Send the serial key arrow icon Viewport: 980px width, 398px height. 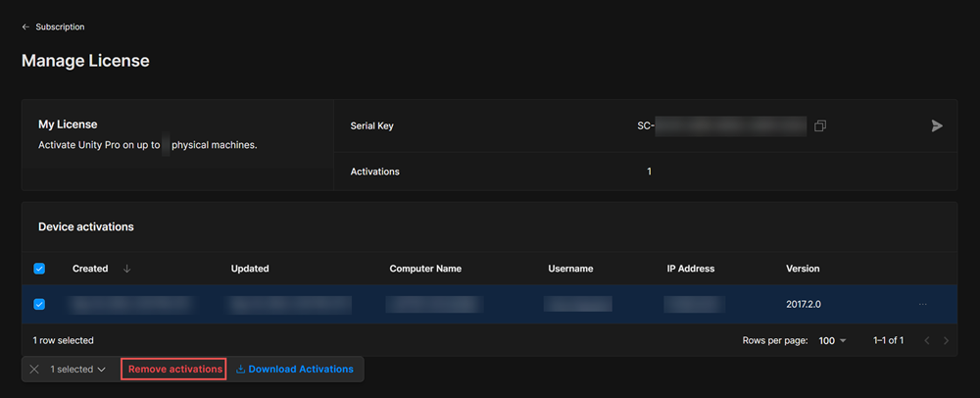click(x=937, y=125)
